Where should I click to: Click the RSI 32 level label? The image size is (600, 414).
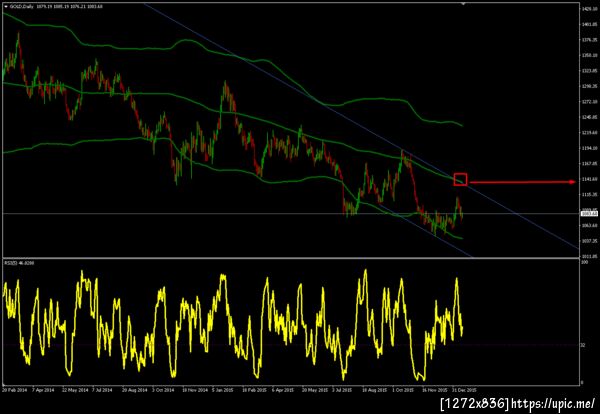[x=583, y=345]
